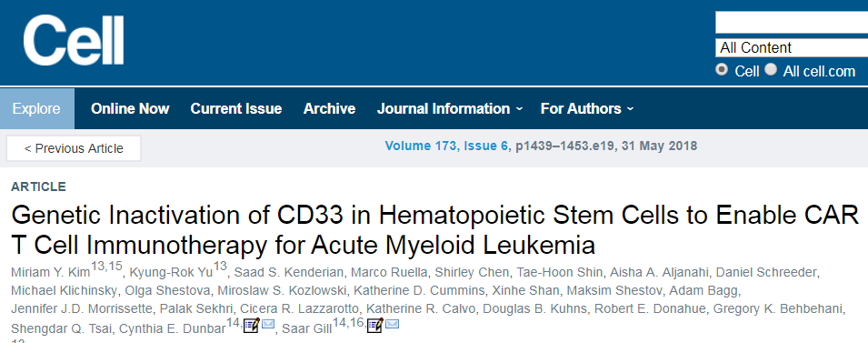Viewport: 868px width, 343px height.
Task: Go to Online Now
Action: [130, 108]
